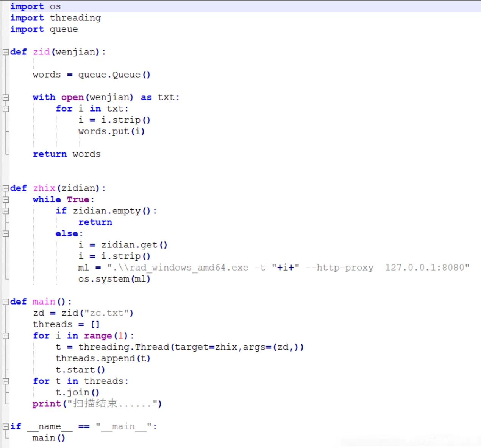Image resolution: width=481 pixels, height=448 pixels.
Task: Fold the 'for i in txt' loop
Action: point(6,109)
